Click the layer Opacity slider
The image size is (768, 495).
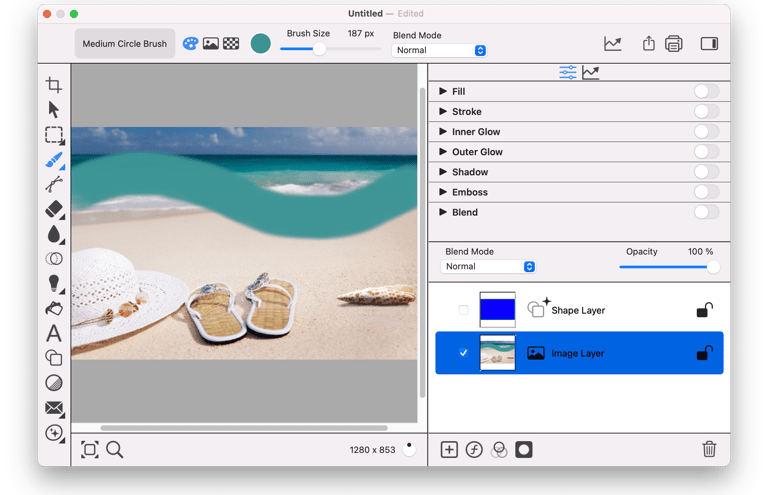click(669, 267)
